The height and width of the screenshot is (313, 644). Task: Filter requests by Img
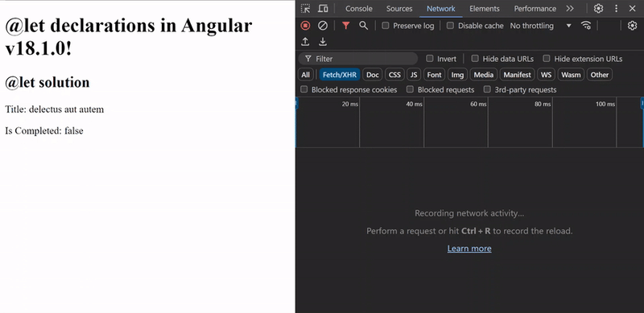[457, 75]
